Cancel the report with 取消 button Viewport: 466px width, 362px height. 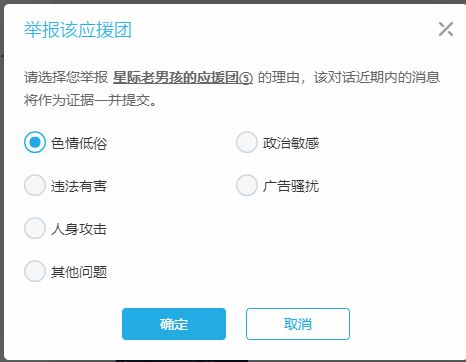(298, 324)
